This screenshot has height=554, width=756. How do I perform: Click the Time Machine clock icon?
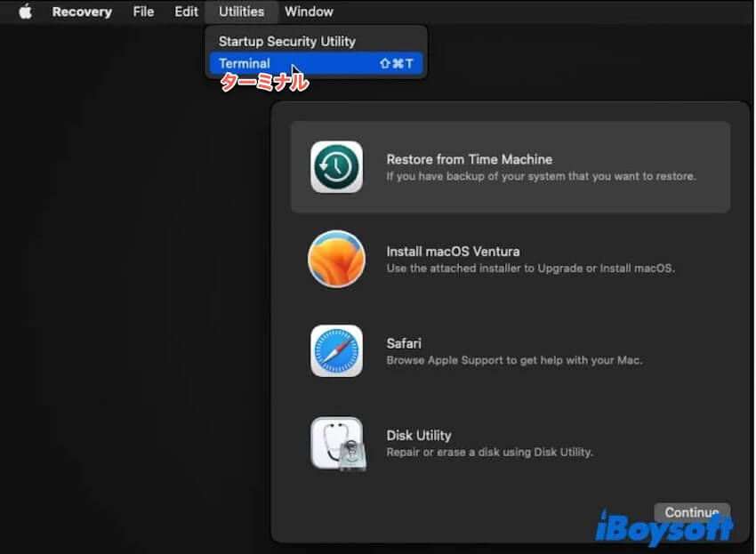[x=336, y=167]
